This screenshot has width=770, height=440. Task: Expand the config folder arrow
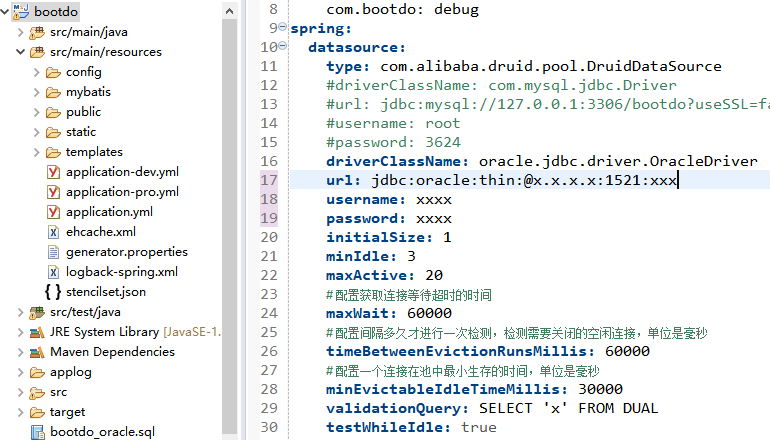click(x=36, y=72)
